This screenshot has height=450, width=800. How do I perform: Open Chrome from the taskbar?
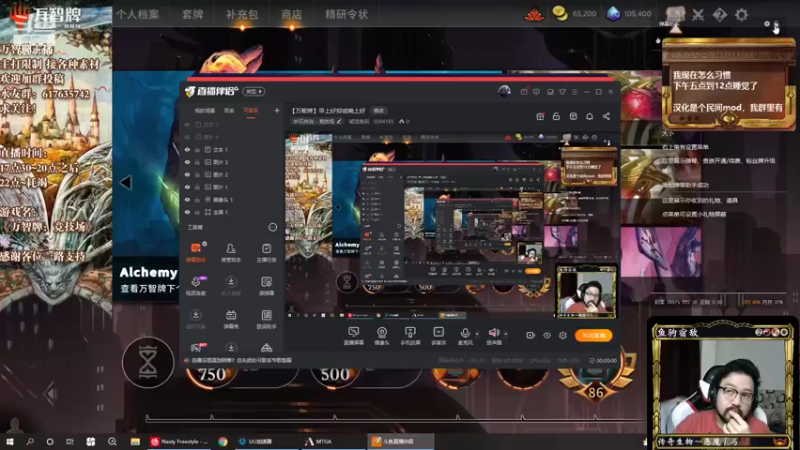(223, 441)
